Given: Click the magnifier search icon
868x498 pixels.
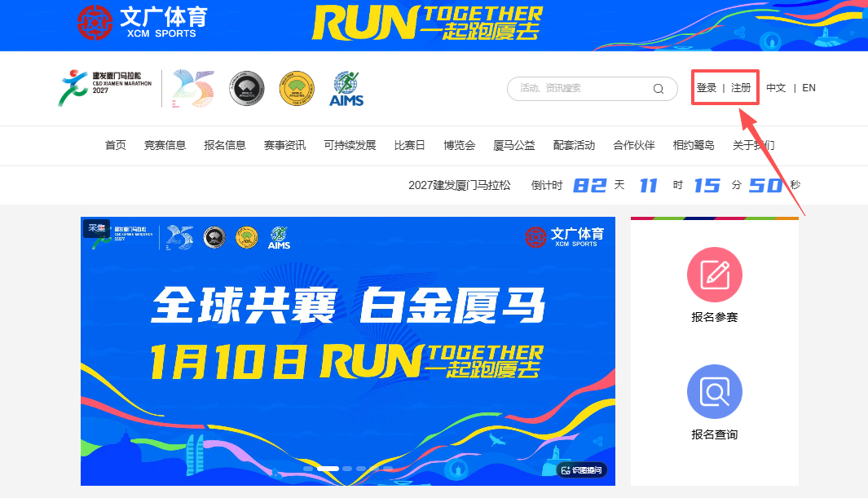Looking at the screenshot, I should (x=659, y=89).
